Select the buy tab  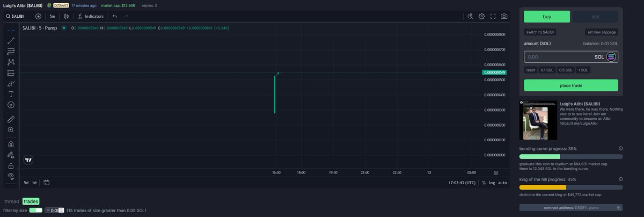(547, 16)
